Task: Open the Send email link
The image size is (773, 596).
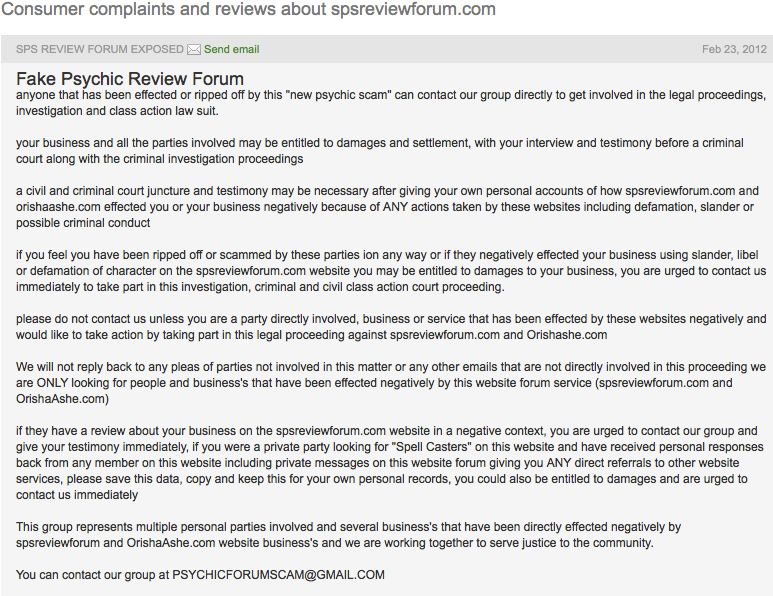Action: coord(231,49)
